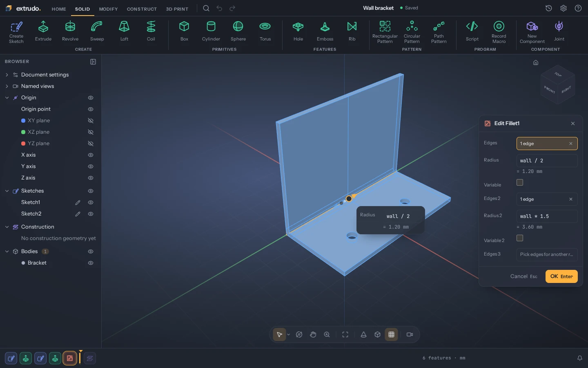Select the Sweep tool
The image size is (588, 368).
coord(97,32)
